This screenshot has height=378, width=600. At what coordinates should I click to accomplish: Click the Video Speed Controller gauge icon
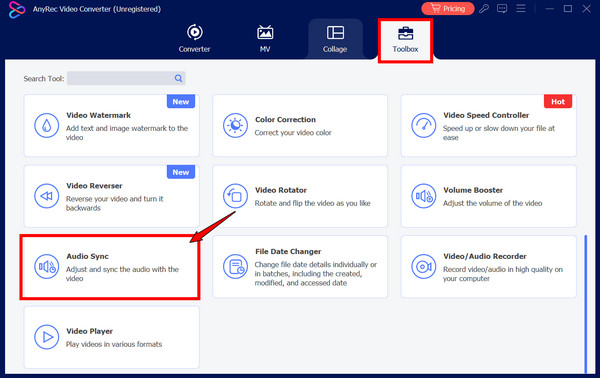point(423,125)
